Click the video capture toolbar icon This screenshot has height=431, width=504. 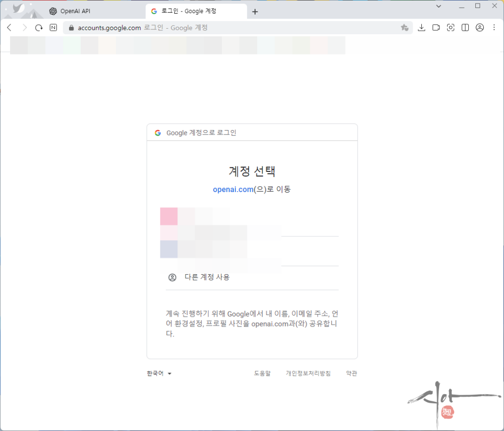pyautogui.click(x=436, y=28)
